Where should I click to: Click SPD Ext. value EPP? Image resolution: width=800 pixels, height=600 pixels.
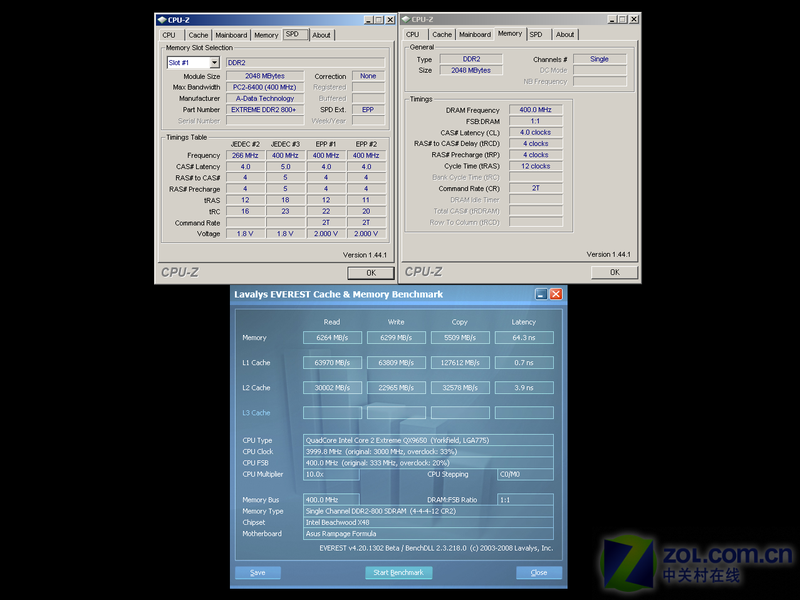[368, 110]
